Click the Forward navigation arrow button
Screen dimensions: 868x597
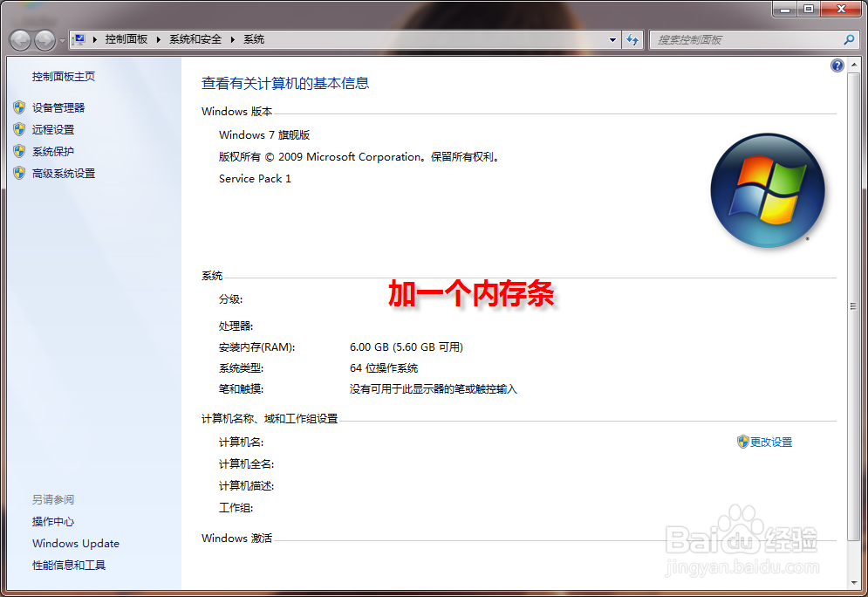(x=44, y=40)
